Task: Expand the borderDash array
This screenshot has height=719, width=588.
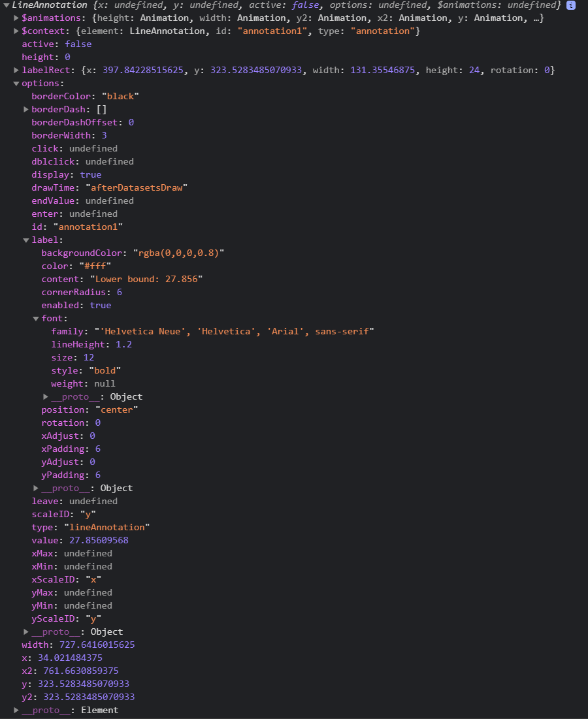Action: (x=26, y=110)
